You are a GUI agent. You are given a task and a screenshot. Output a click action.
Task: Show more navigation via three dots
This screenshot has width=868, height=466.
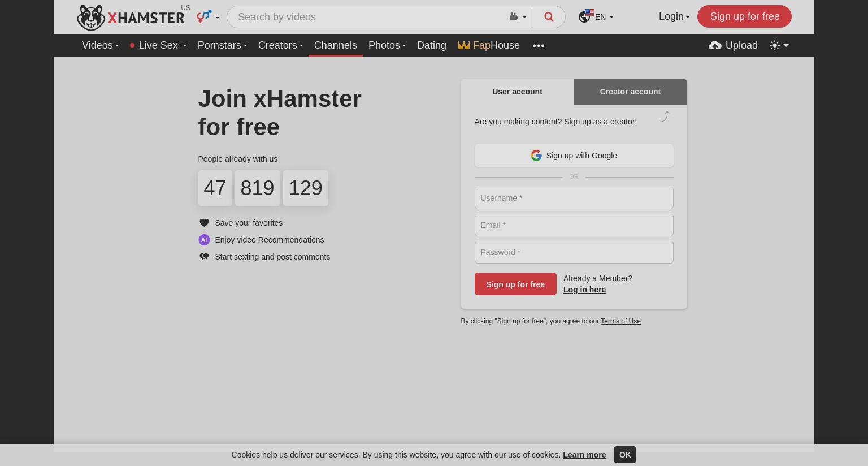coord(539,45)
